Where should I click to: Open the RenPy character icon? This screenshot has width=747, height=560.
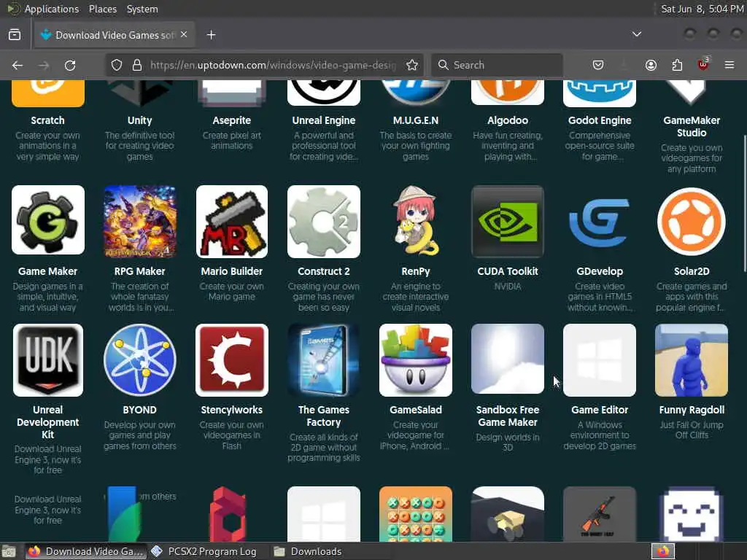(415, 222)
